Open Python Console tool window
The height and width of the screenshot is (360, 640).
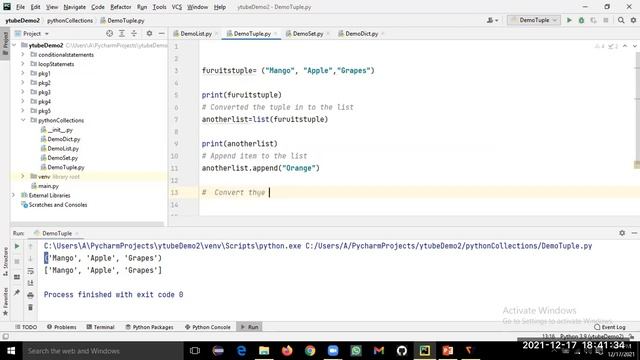tap(208, 327)
